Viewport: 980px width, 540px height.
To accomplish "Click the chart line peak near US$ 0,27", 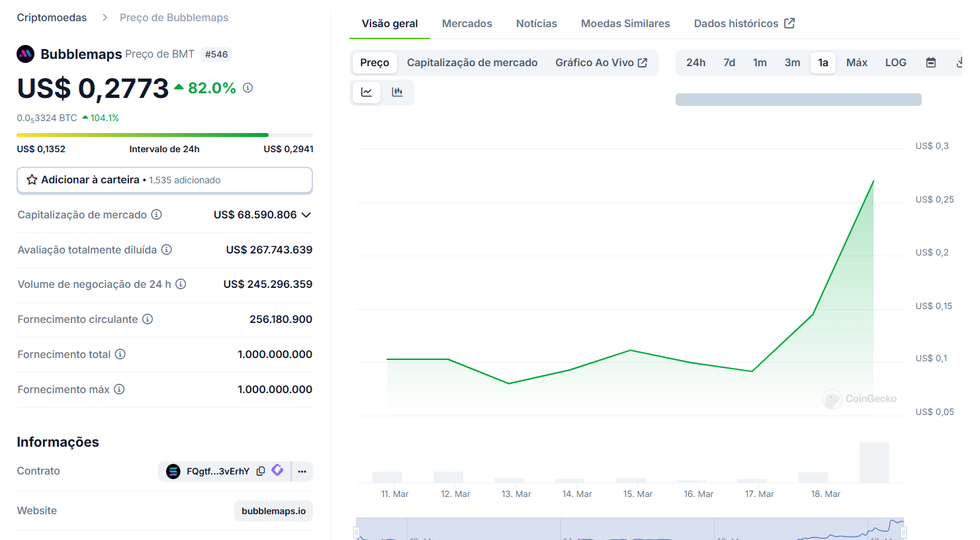I will tap(873, 181).
